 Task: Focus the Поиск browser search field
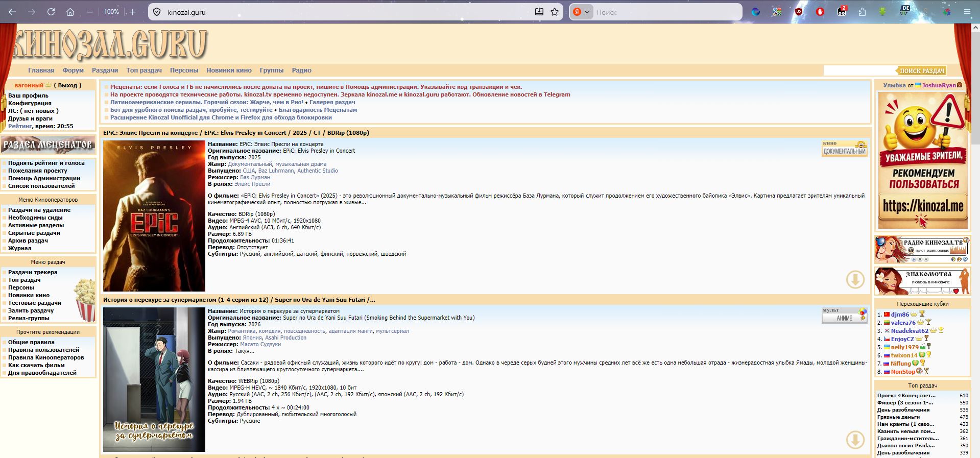(667, 12)
